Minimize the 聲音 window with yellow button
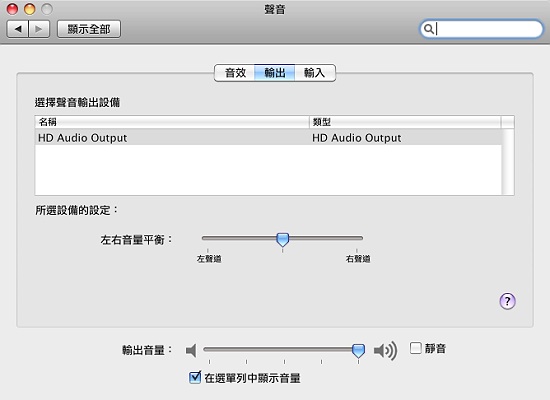This screenshot has height=400, width=550. click(30, 9)
